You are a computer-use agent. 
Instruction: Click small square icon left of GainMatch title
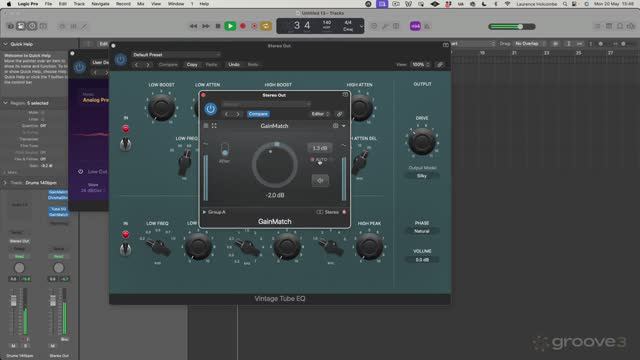tap(206, 126)
